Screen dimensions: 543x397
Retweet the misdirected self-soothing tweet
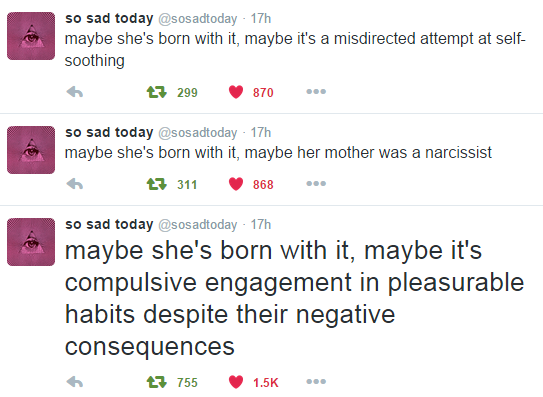pos(157,92)
